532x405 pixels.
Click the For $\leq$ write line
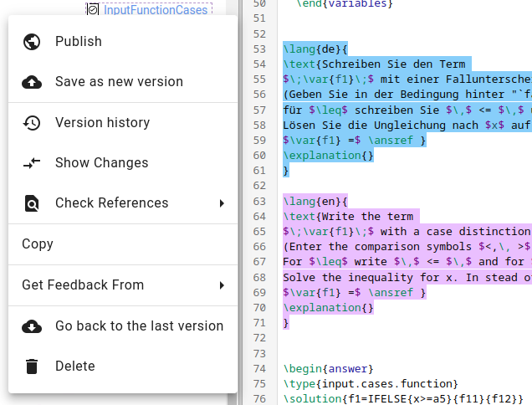click(x=407, y=262)
